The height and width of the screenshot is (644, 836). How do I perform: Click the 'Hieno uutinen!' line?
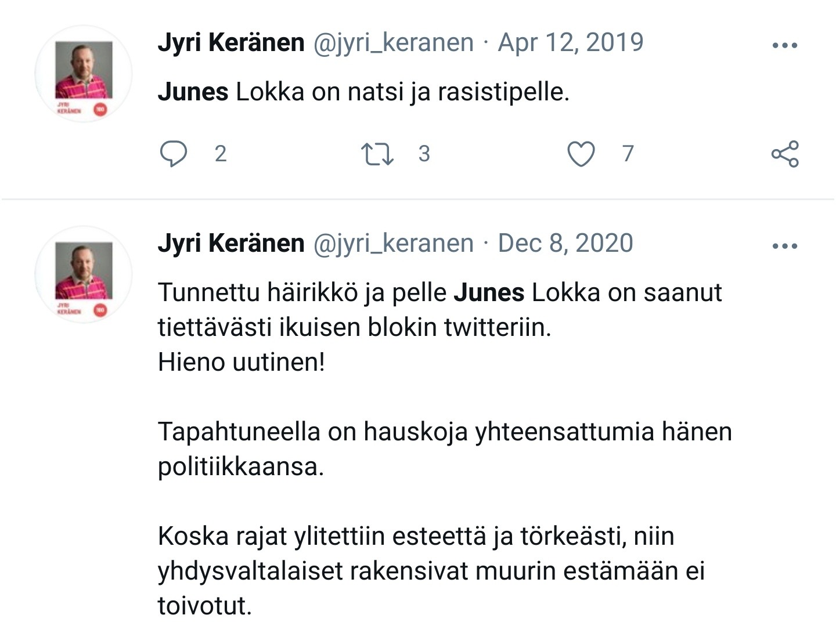pyautogui.click(x=242, y=363)
